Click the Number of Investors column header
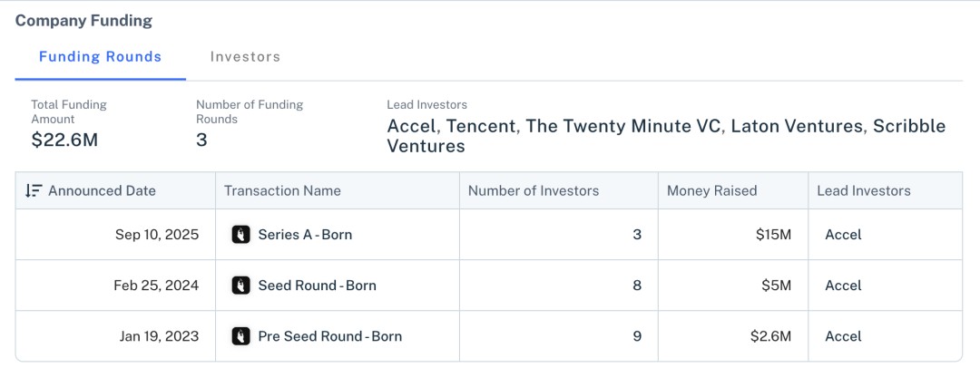Screen dimensions: 980x368 (534, 190)
